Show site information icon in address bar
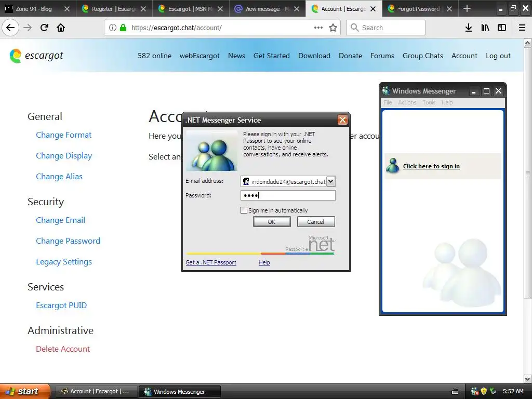 113,28
